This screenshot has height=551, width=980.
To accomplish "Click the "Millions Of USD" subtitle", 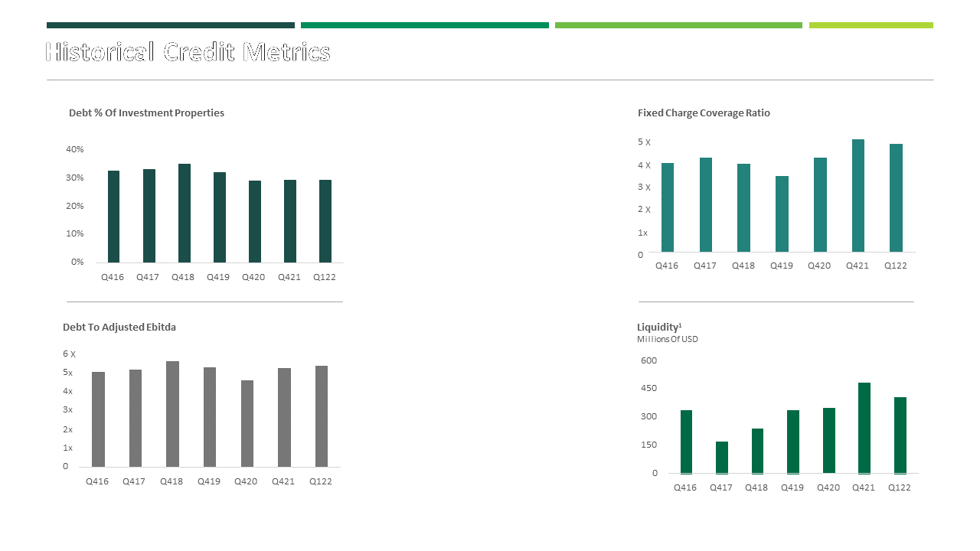I will pos(668,339).
